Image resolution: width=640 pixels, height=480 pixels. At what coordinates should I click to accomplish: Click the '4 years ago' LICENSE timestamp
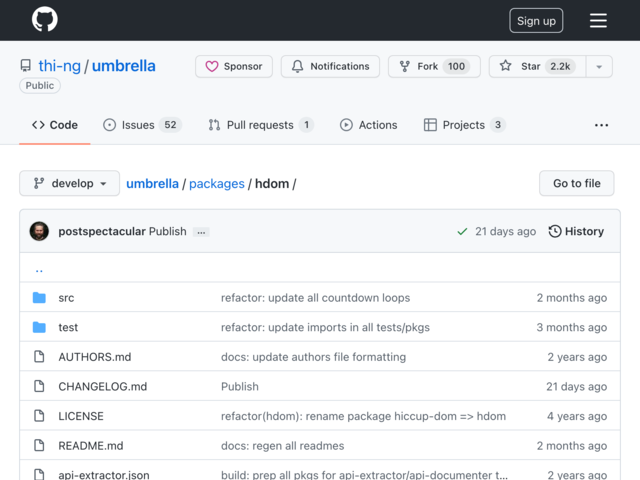click(577, 416)
